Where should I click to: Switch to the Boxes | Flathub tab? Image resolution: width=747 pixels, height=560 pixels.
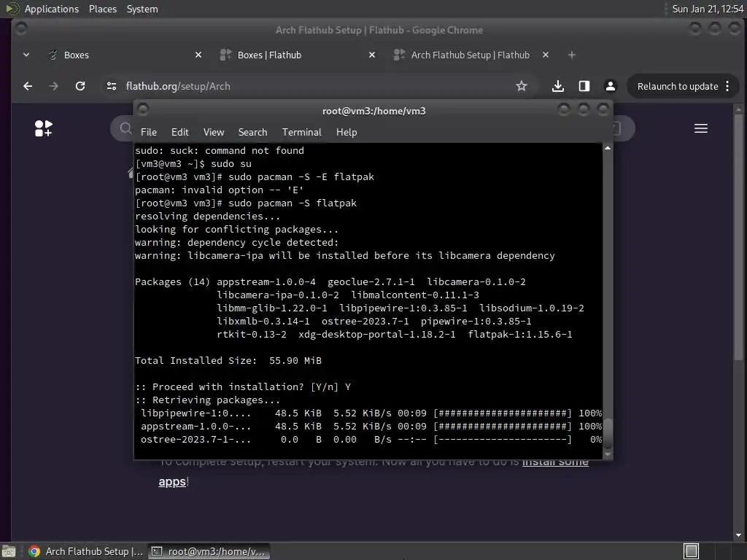(x=298, y=55)
